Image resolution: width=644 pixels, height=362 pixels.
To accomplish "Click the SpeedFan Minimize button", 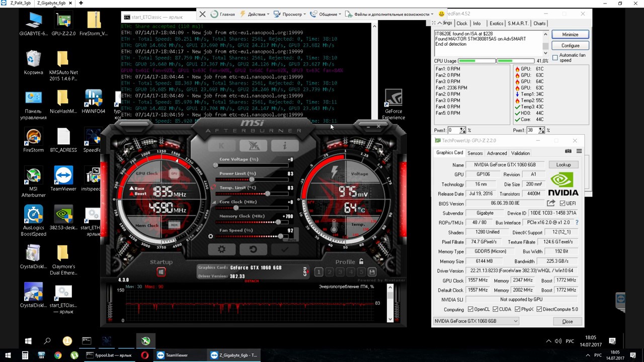I will point(570,35).
